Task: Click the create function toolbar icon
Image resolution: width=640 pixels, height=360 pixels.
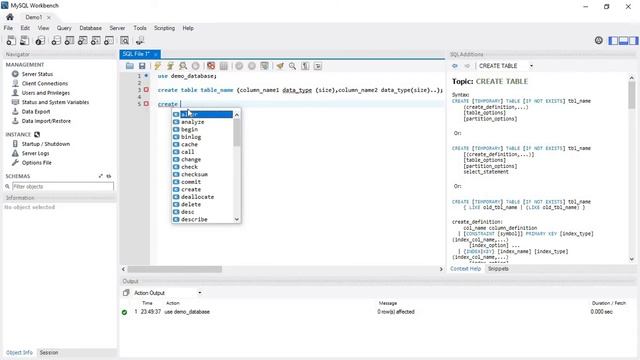Action: (x=109, y=40)
